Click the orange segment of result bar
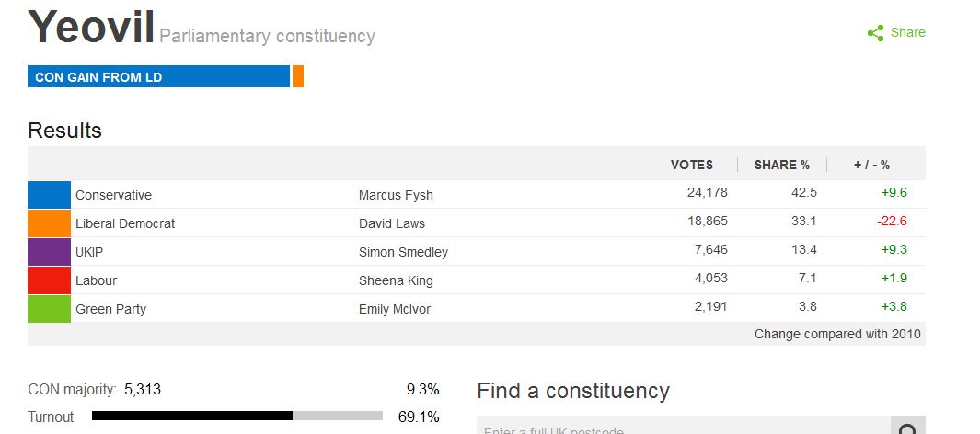The height and width of the screenshot is (434, 980). [298, 77]
